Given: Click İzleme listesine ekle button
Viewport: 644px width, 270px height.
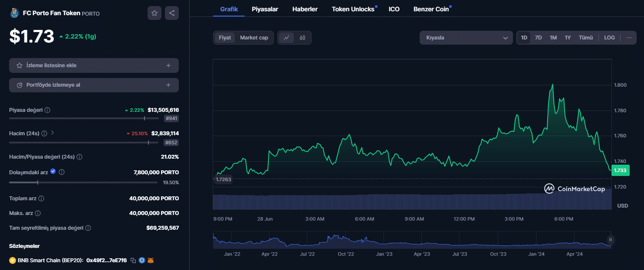Looking at the screenshot, I should click(94, 65).
